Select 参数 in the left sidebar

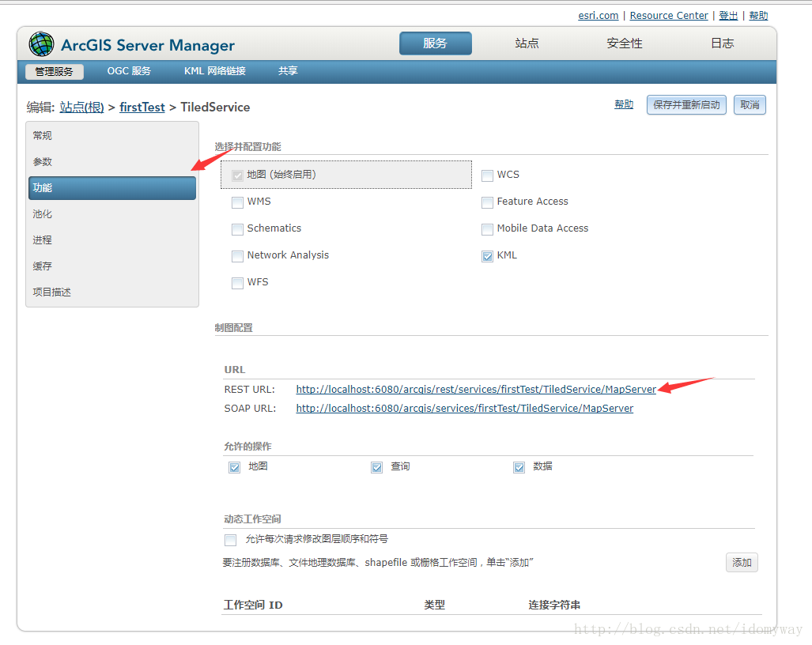point(112,162)
